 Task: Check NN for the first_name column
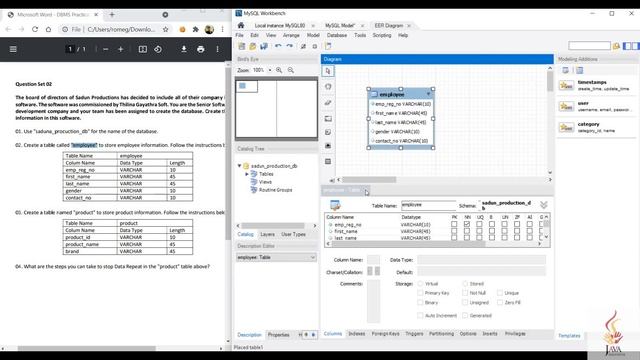467,231
